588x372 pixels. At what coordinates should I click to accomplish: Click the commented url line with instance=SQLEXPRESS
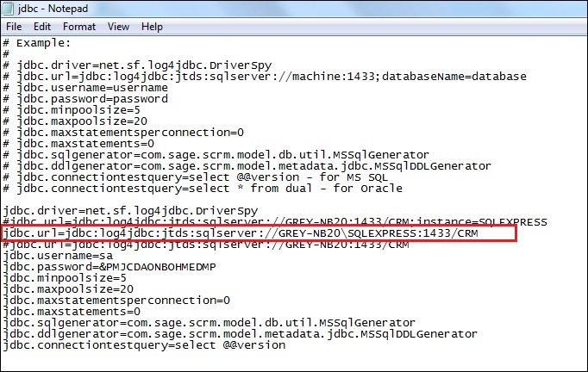275,221
